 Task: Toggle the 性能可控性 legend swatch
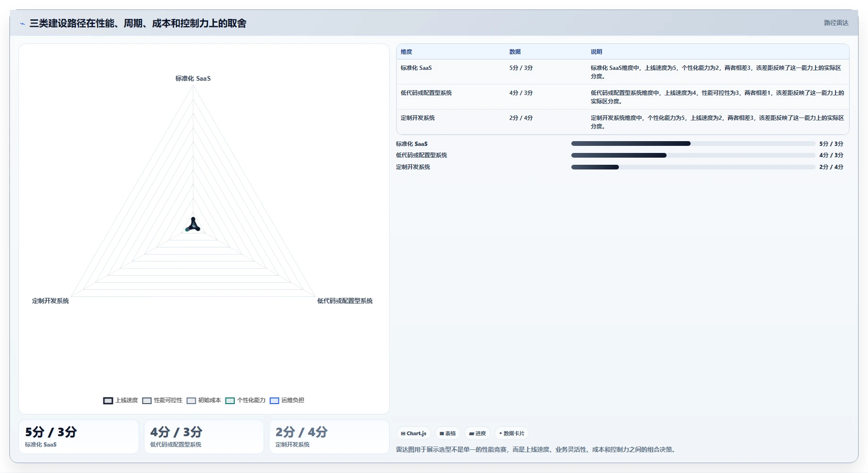click(x=147, y=400)
